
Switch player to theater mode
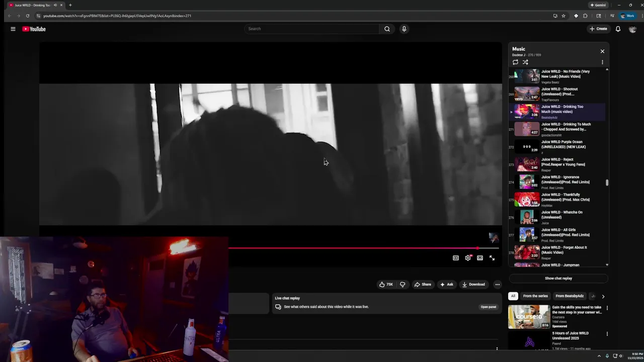(480, 258)
